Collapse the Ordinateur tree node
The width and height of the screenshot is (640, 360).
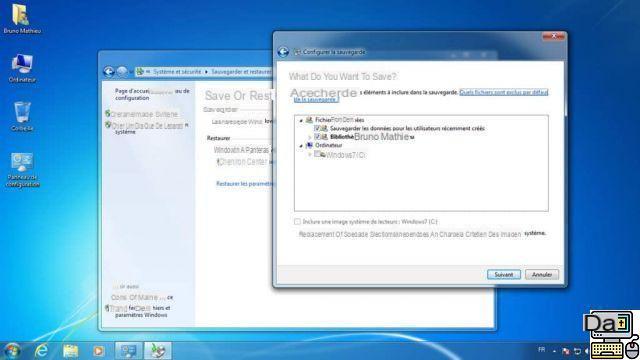301,146
